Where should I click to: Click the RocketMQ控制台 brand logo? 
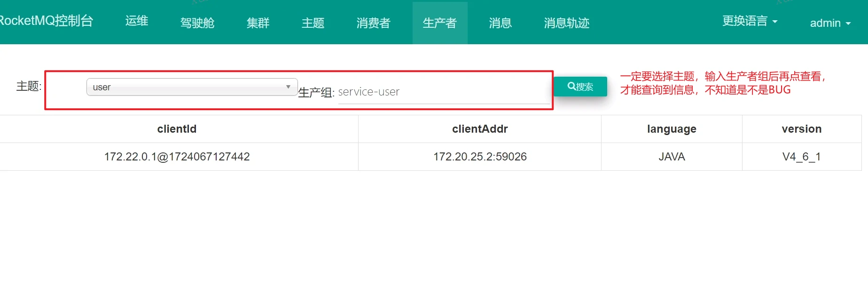46,21
